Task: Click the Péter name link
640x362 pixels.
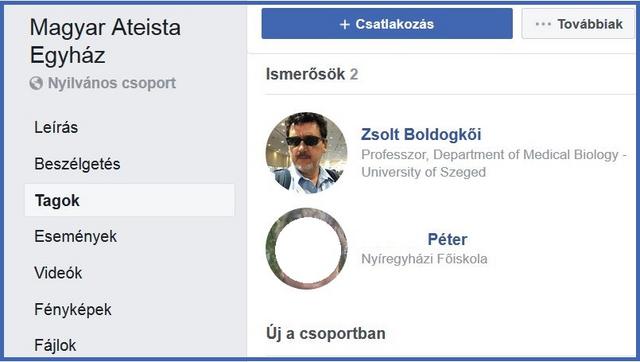Action: tap(447, 239)
